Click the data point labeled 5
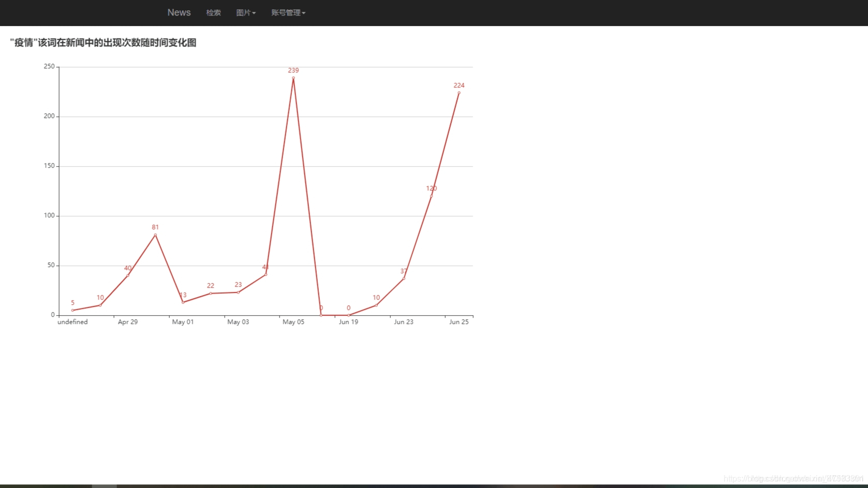 72,310
